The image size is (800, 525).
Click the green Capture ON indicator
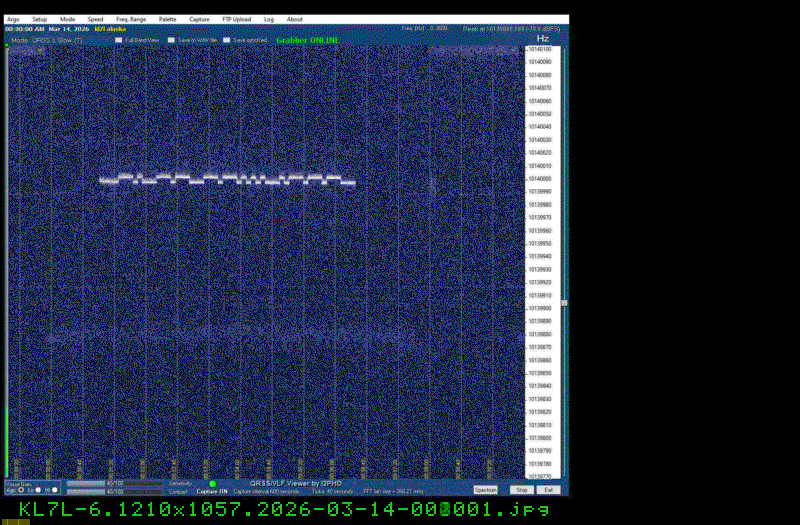coord(212,484)
